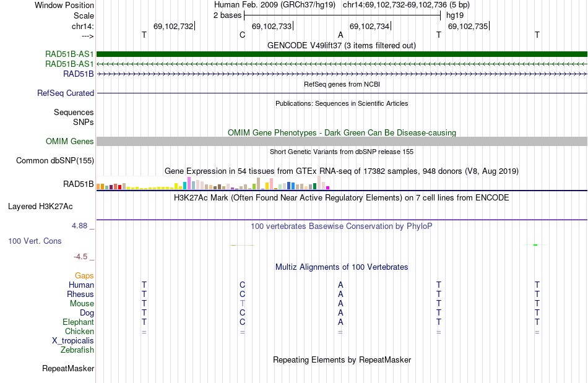This screenshot has height=383, width=588.
Task: Open the RAD51B GTEx expression bar chart
Action: coord(213,183)
